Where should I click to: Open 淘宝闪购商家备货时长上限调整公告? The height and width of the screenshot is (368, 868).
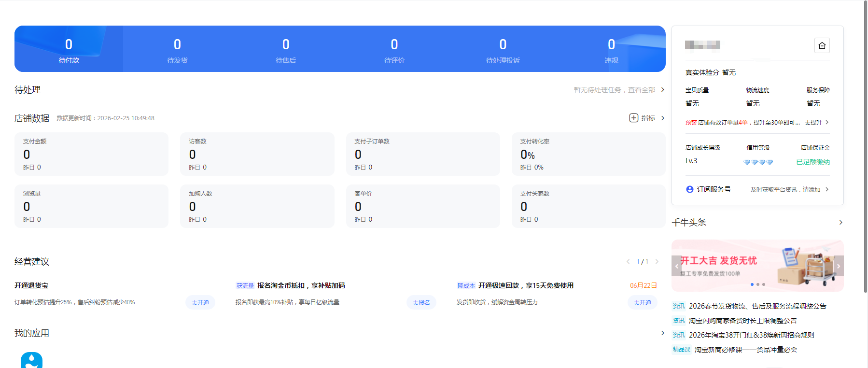[x=743, y=321]
